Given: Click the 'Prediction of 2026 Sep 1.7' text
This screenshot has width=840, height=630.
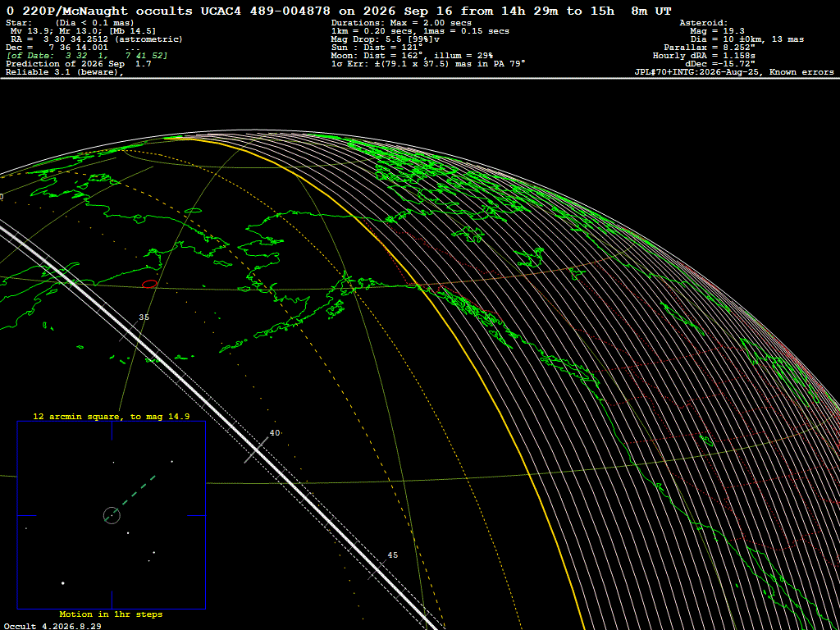Looking at the screenshot, I should click(78, 64).
